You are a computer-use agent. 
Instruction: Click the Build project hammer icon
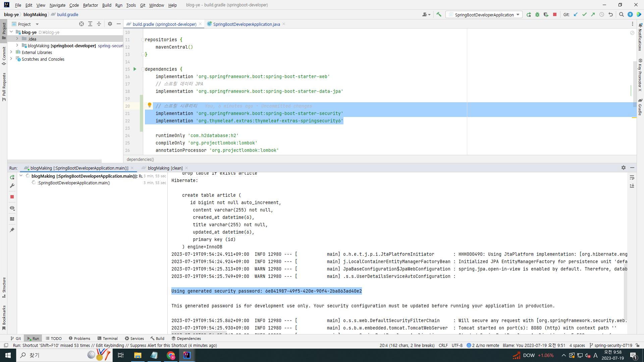point(439,14)
